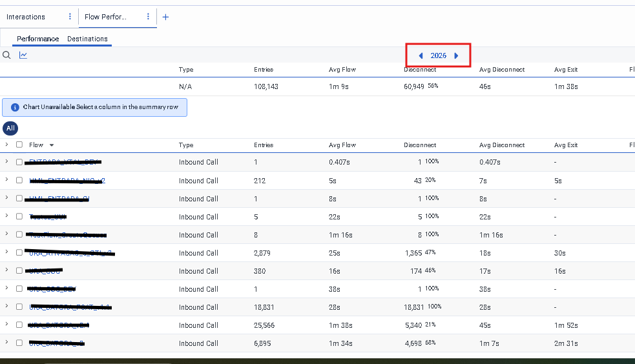
Task: Advance to next year arrow
Action: [456, 56]
